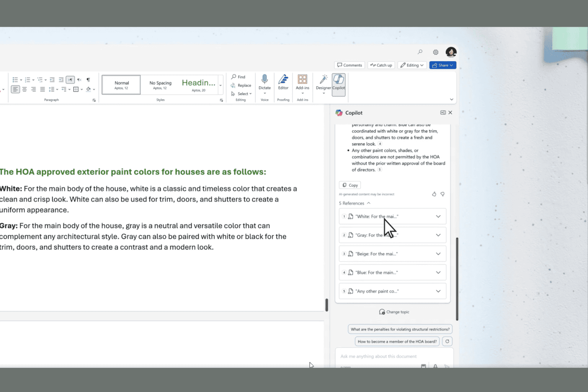588x392 pixels.
Task: Click the search magnifier icon
Action: pos(420,52)
